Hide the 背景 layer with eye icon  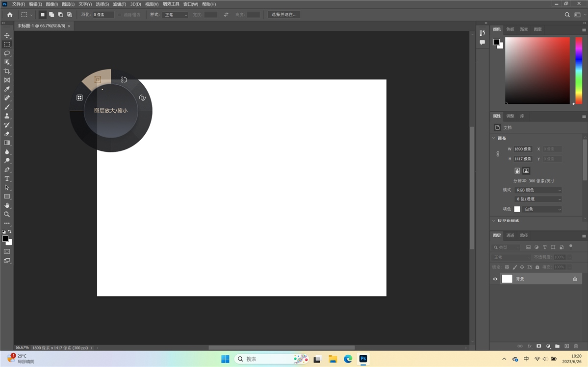coord(495,279)
